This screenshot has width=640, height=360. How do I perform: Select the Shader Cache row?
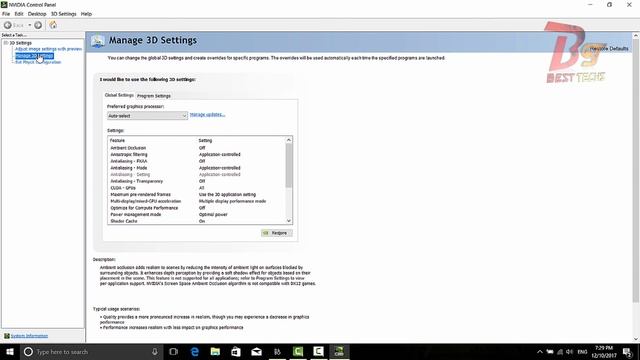(197, 221)
